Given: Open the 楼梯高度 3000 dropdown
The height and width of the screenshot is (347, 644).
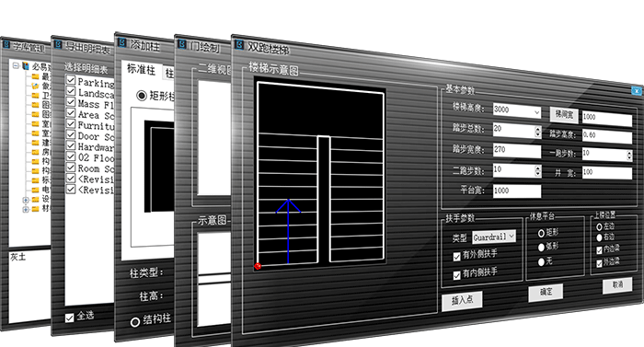Looking at the screenshot, I should (x=536, y=111).
